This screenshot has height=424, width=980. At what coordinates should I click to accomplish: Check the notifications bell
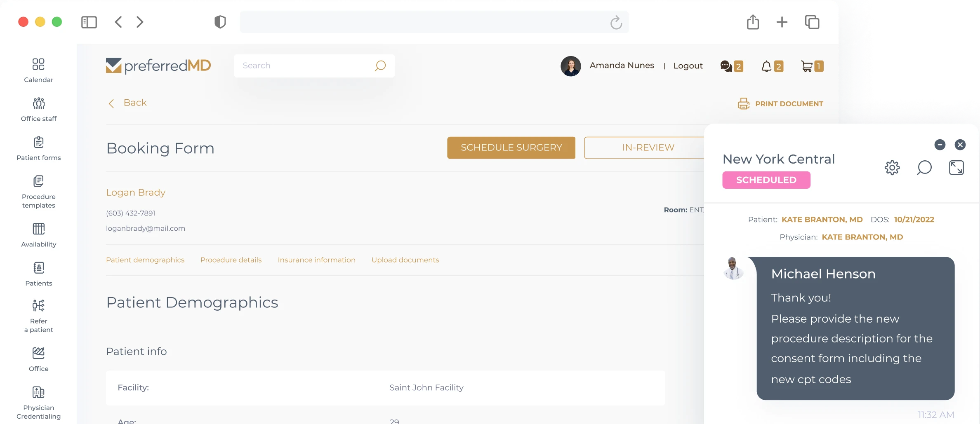pos(766,66)
